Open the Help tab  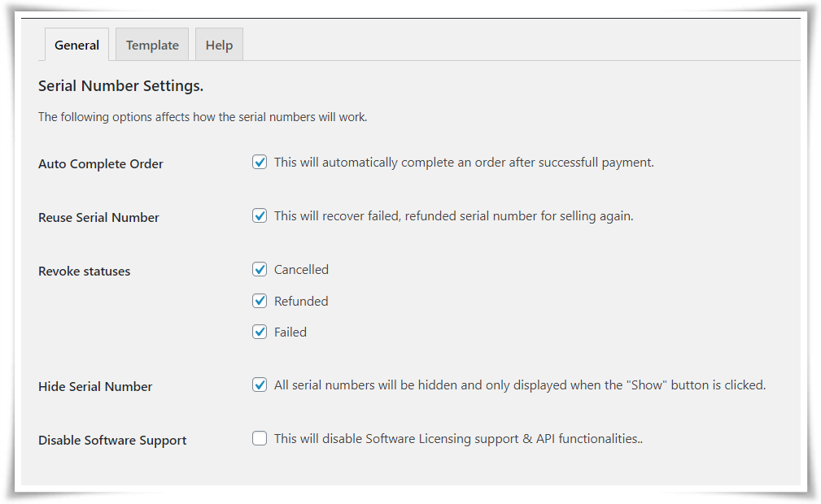219,45
